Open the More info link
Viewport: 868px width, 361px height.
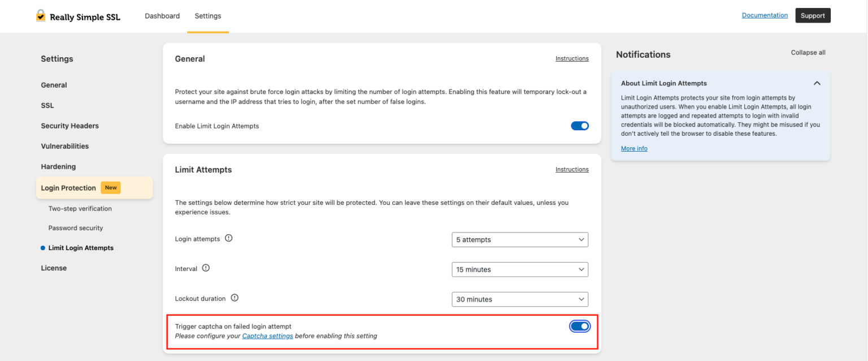pos(633,148)
